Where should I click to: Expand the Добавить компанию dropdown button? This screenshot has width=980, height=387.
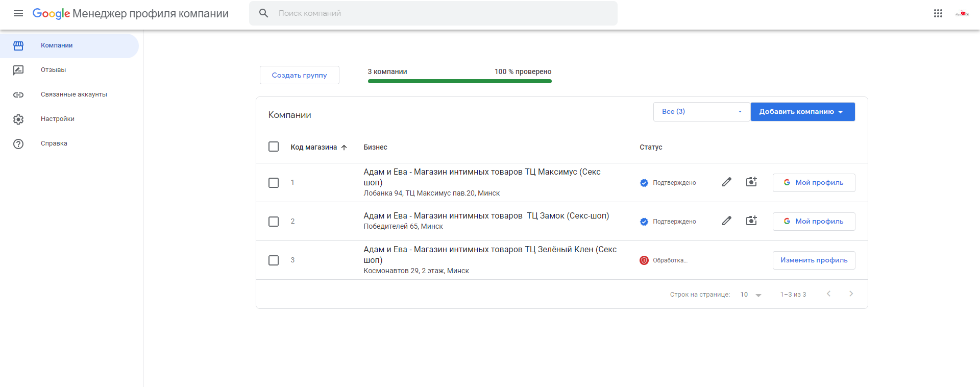(802, 112)
